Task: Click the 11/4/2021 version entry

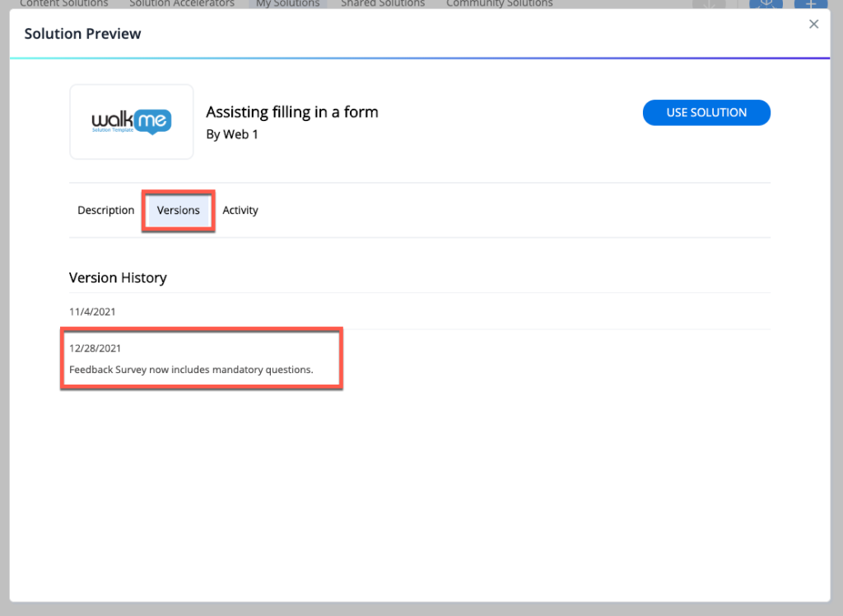Action: pyautogui.click(x=92, y=312)
